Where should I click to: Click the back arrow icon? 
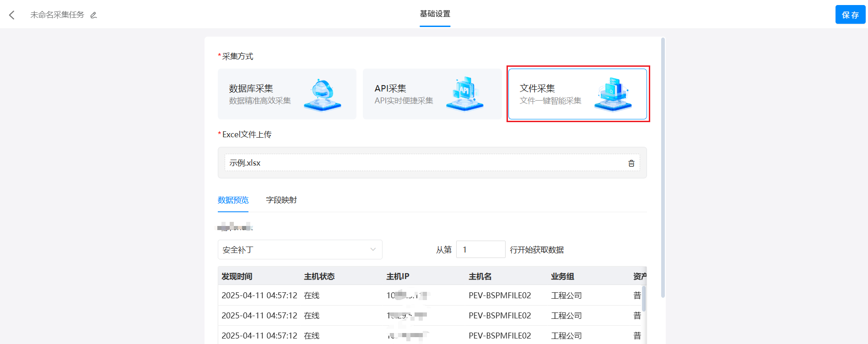12,15
